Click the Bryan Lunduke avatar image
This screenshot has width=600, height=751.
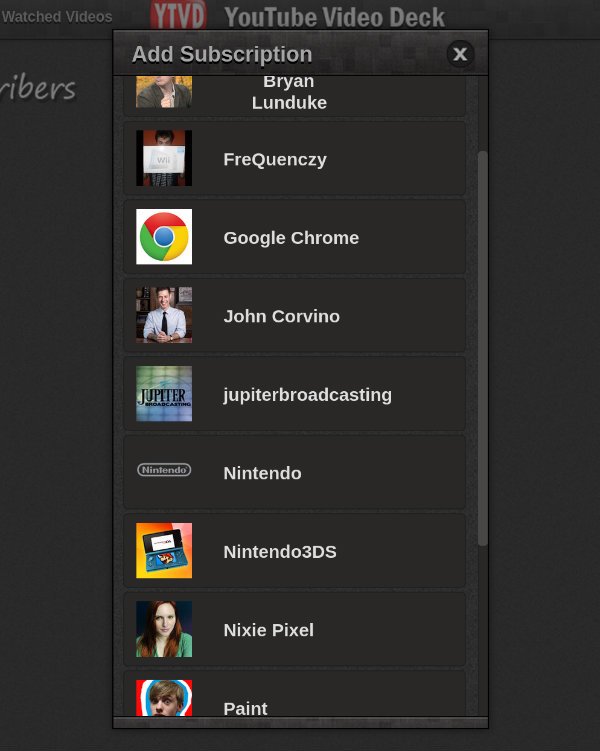(164, 92)
